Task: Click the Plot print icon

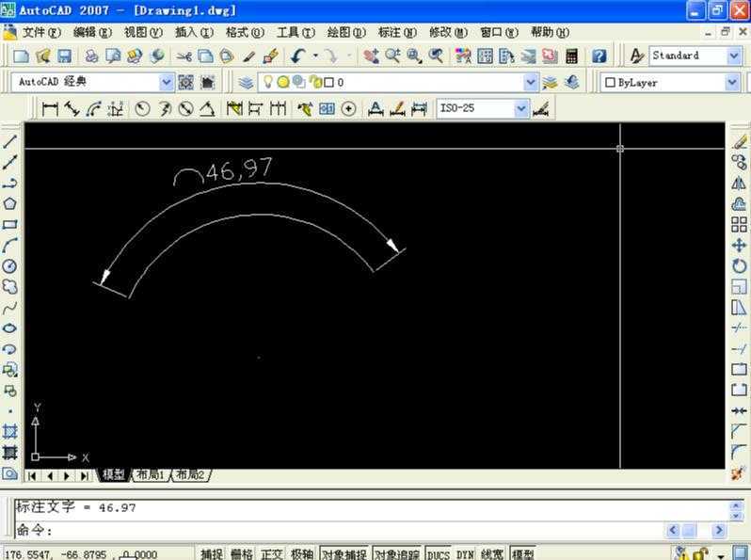Action: click(91, 56)
